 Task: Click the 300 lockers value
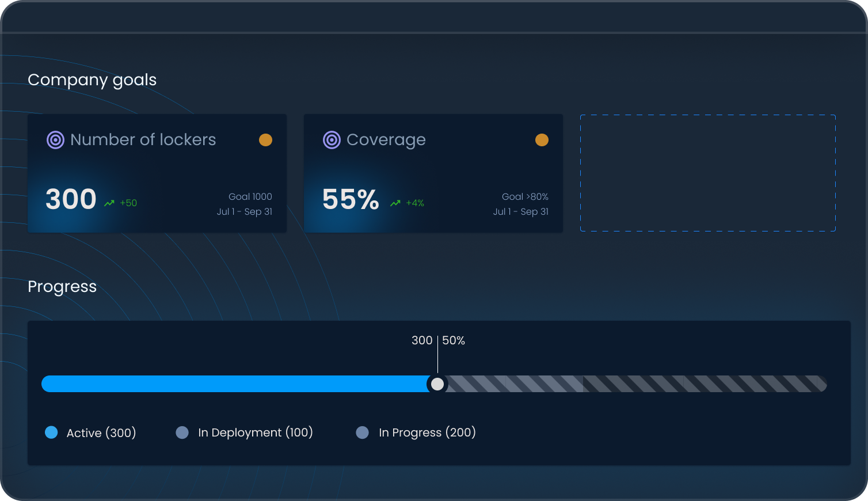[x=71, y=199]
